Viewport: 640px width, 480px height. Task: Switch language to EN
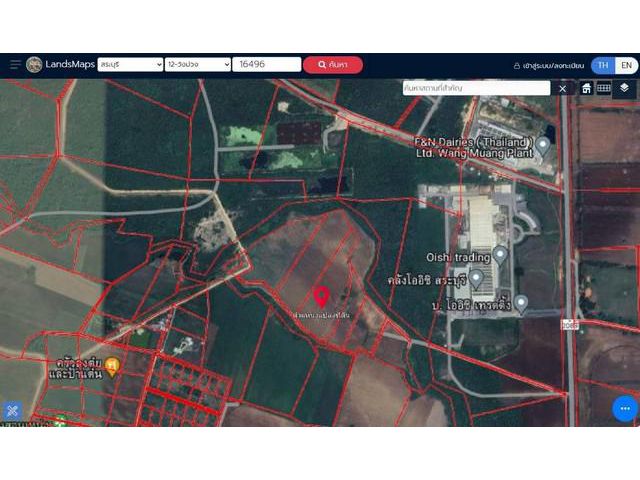625,65
